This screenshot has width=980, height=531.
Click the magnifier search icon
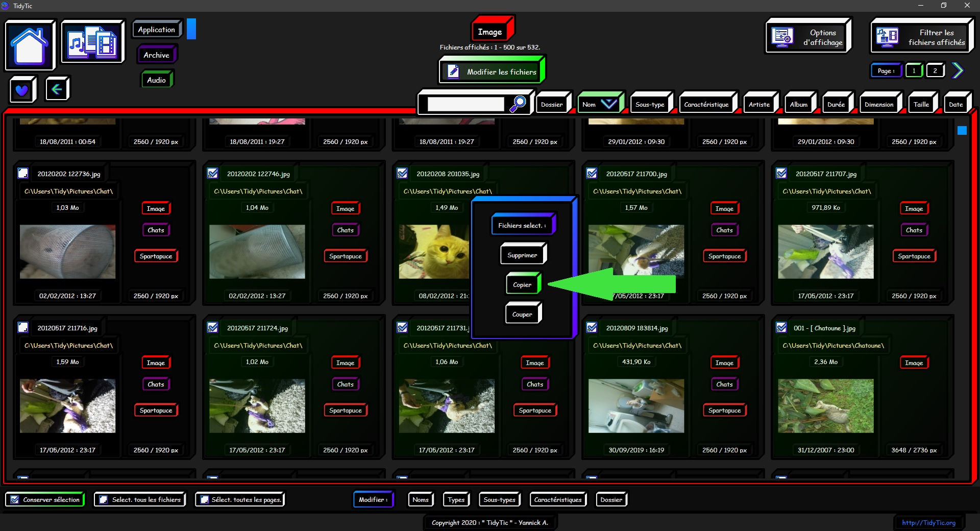coord(518,104)
